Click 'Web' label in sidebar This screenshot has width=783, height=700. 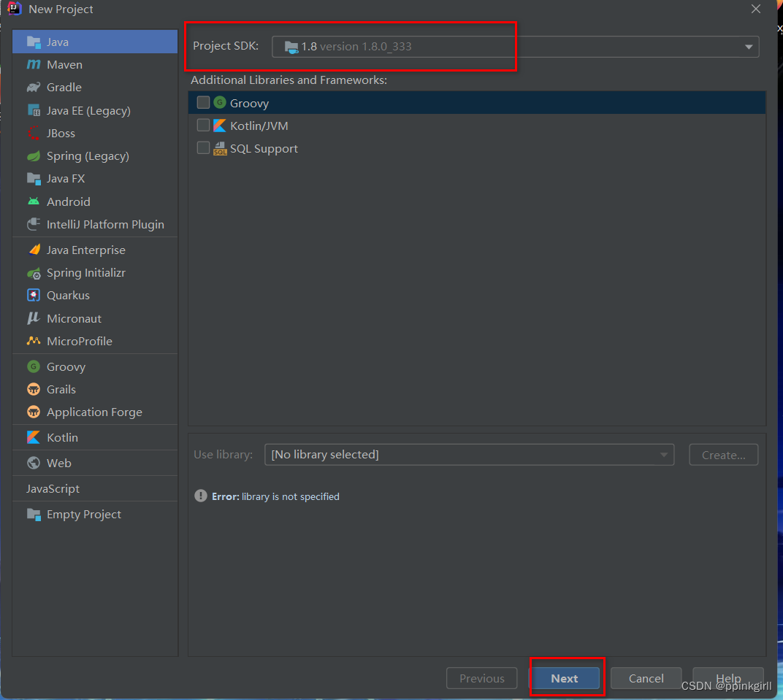click(x=59, y=463)
